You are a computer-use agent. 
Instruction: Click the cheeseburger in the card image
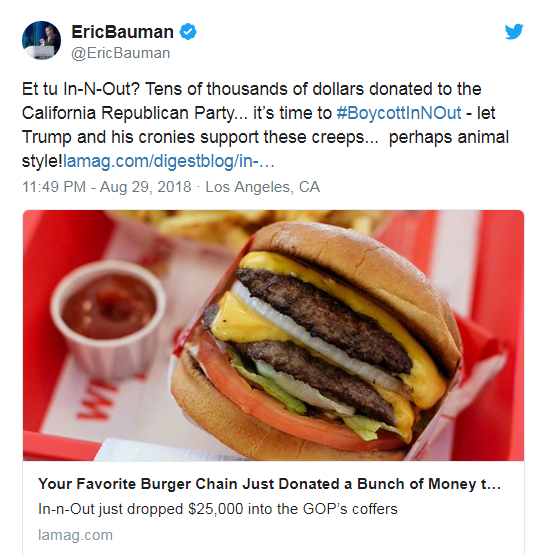coord(316,341)
